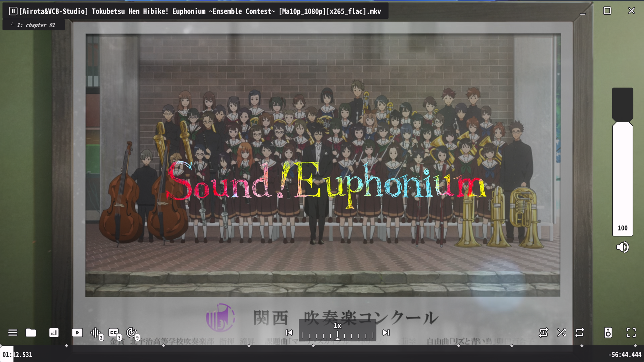Adjust playback speed on the 1x slider
This screenshot has width=644, height=362.
tap(337, 330)
